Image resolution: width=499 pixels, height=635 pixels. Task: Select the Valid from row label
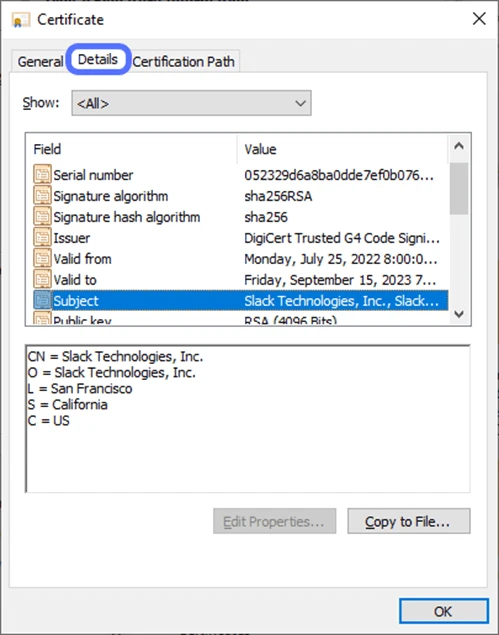tap(82, 259)
